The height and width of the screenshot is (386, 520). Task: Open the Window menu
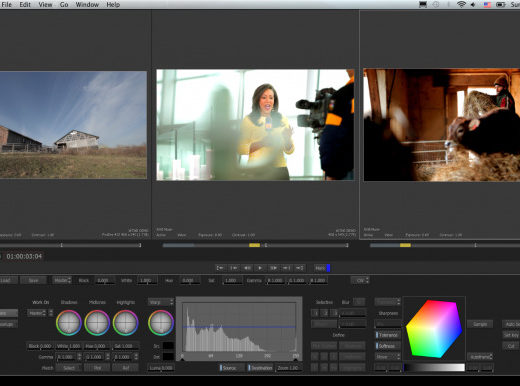tap(87, 5)
